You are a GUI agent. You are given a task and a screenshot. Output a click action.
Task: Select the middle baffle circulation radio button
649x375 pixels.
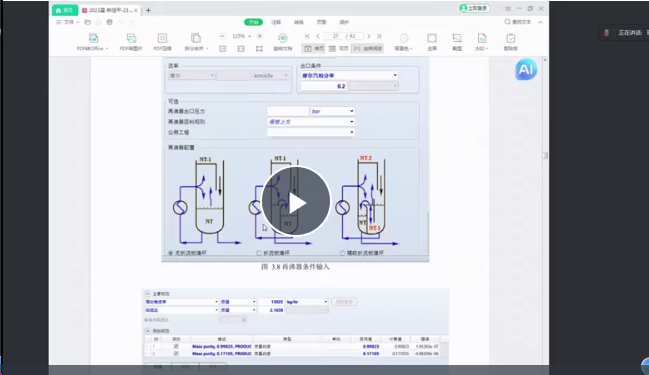point(259,253)
